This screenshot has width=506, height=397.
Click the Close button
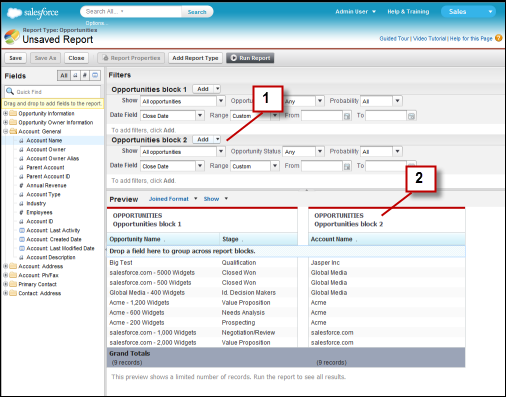coord(76,58)
